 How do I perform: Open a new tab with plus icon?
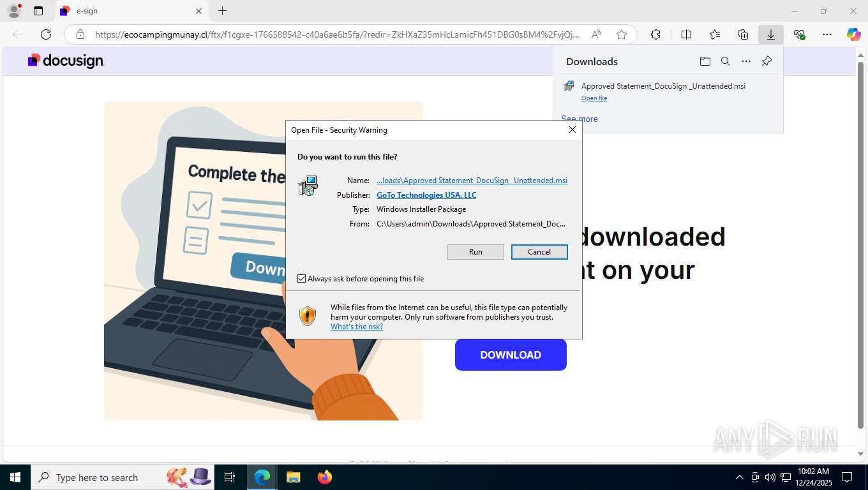(222, 11)
